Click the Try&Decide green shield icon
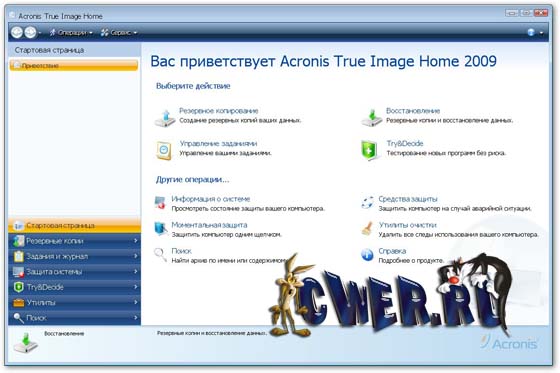The image size is (560, 373). (369, 150)
